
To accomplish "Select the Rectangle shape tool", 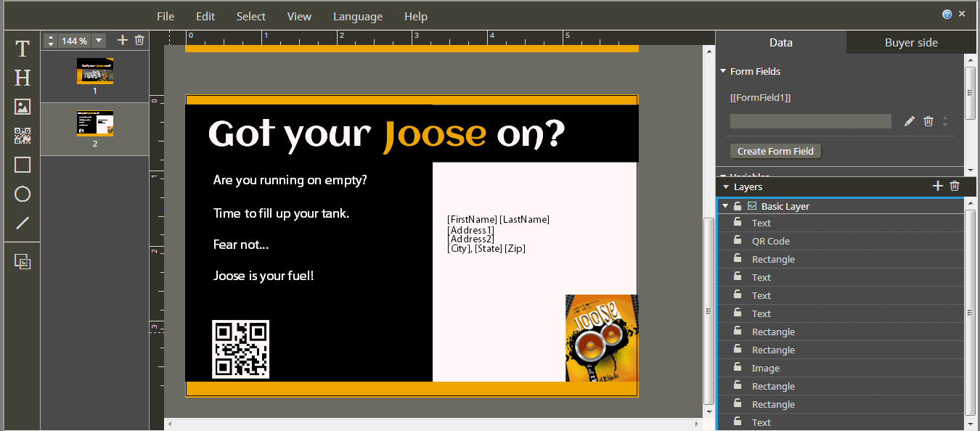I will pyautogui.click(x=23, y=165).
